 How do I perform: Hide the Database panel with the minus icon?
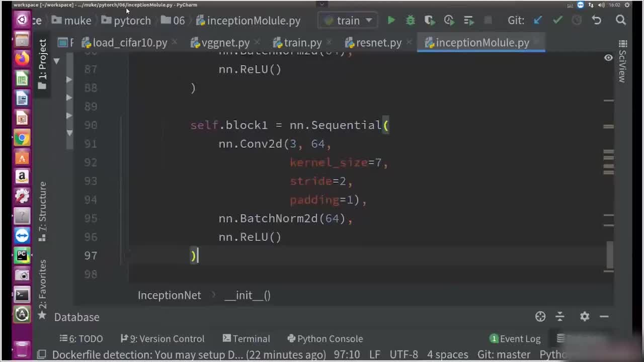(x=604, y=316)
